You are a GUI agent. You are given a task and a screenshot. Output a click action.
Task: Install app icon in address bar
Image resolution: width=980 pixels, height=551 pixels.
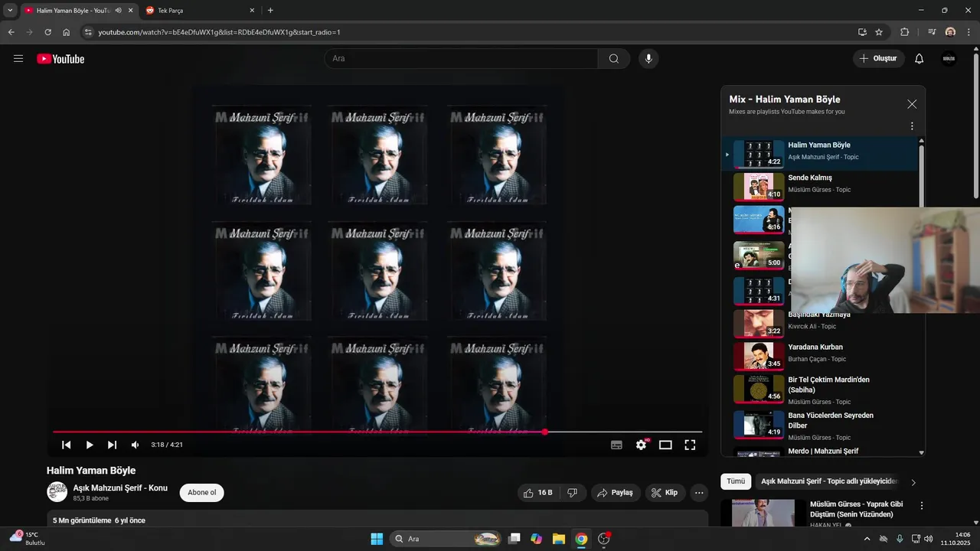pyautogui.click(x=862, y=32)
